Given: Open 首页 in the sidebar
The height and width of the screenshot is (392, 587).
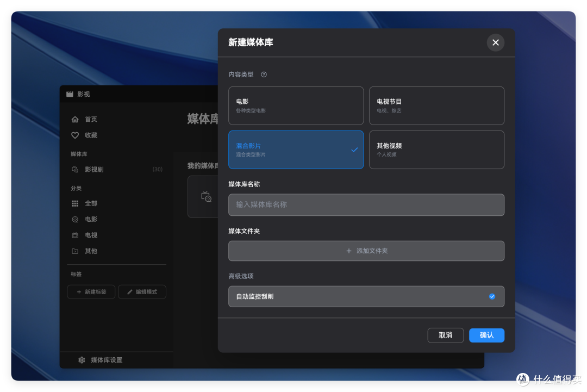Looking at the screenshot, I should 91,120.
